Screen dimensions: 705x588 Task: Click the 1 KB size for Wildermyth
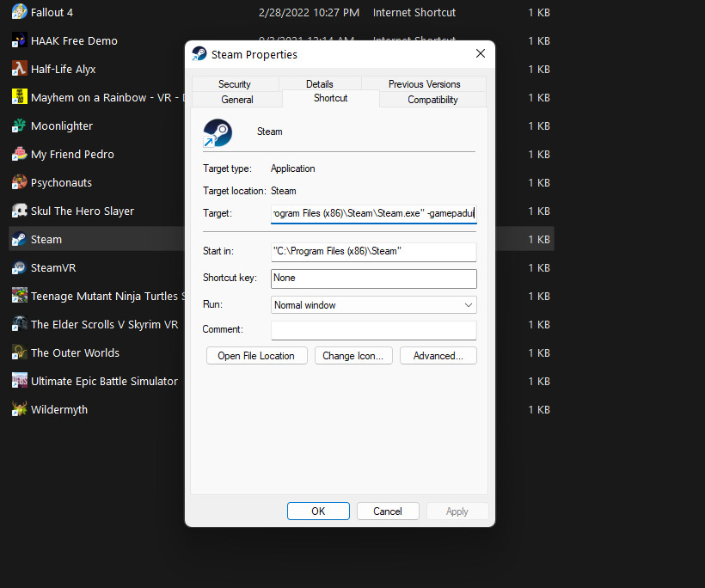pos(539,409)
